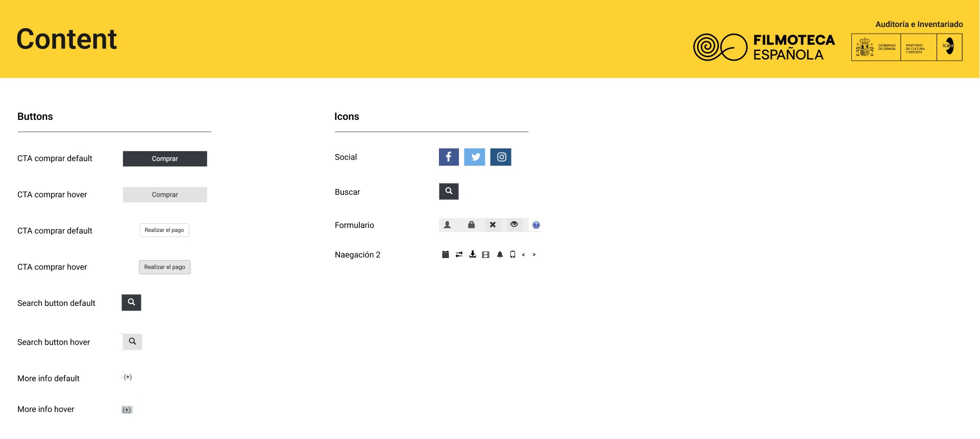Toggle the eye show-password icon

click(x=514, y=224)
